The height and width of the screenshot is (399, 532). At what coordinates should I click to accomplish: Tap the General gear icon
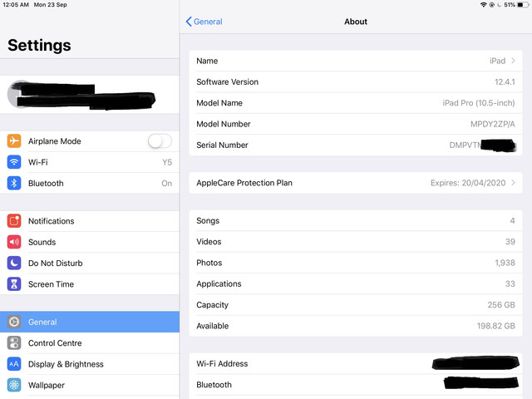coord(14,322)
